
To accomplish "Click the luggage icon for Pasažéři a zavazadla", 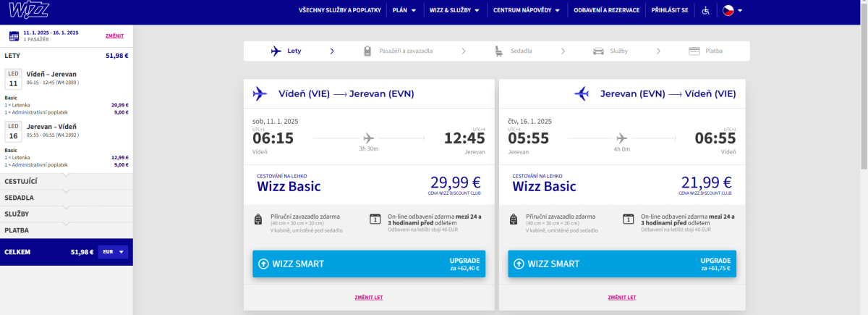I will coord(367,51).
